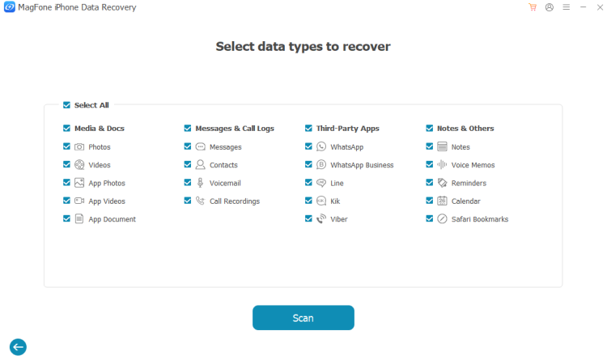Click the shopping cart purchase icon
Screen dimensions: 607x364
pyautogui.click(x=533, y=7)
